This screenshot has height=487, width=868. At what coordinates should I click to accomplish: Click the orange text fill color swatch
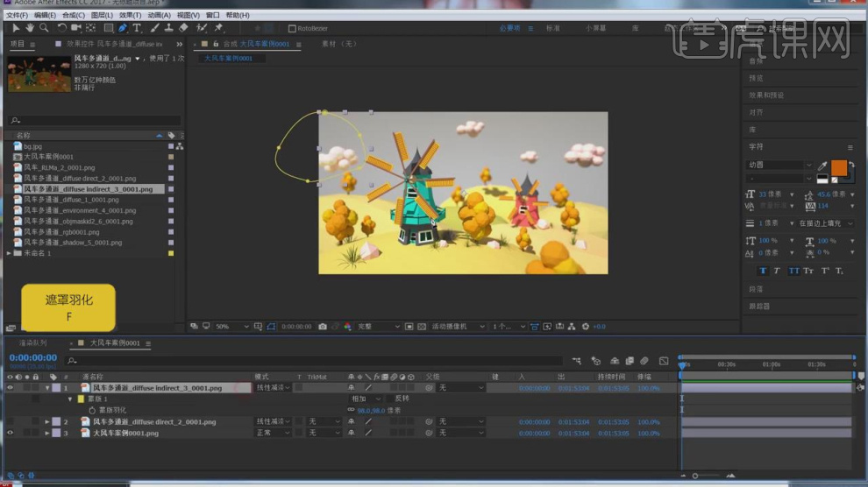(x=838, y=167)
